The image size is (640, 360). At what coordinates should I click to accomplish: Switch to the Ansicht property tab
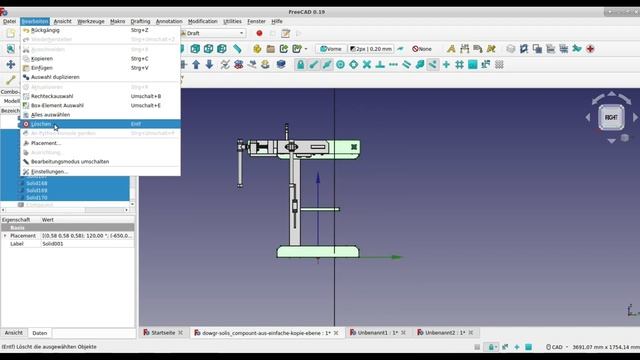pyautogui.click(x=13, y=333)
